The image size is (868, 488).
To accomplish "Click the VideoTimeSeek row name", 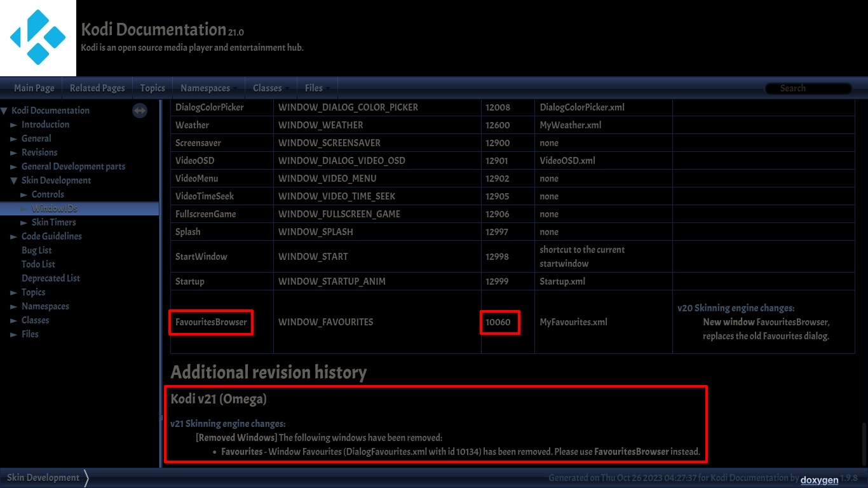I will tap(205, 196).
